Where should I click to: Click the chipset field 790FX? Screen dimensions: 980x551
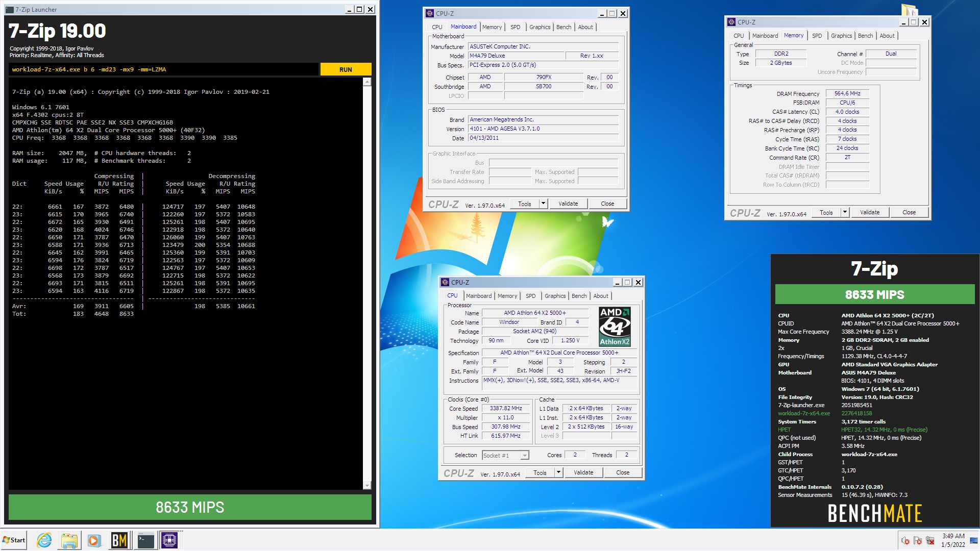pyautogui.click(x=544, y=78)
